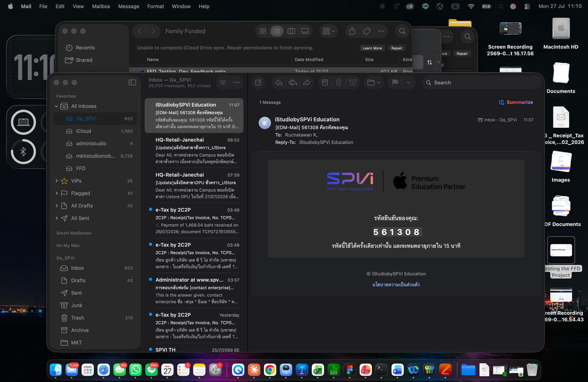This screenshot has width=588, height=382.
Task: Switch Finder window to list view
Action: click(x=277, y=31)
